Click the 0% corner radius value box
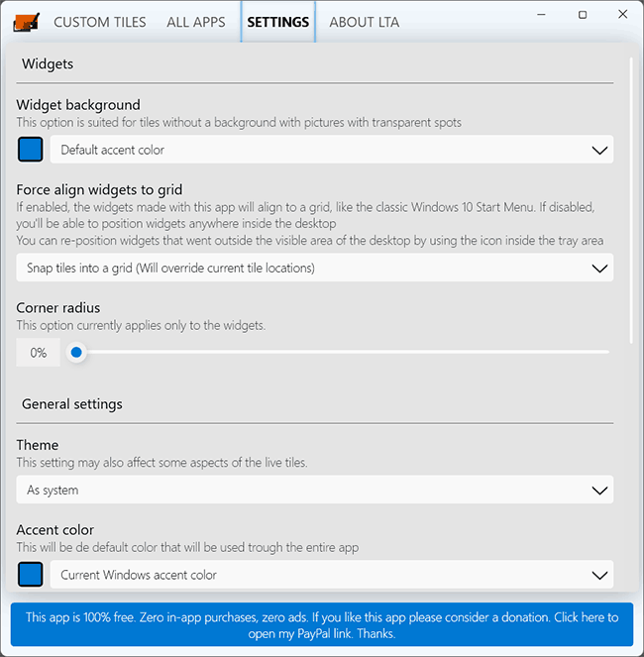644x657 pixels. [38, 353]
